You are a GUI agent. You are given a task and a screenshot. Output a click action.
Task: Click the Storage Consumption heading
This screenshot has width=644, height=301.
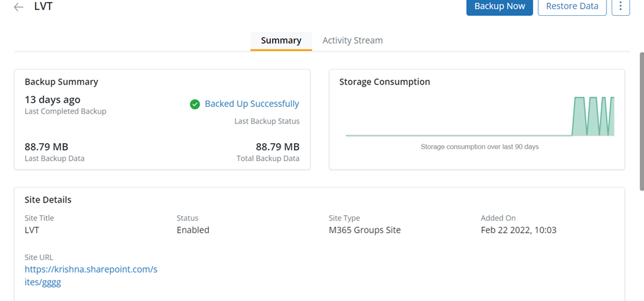tap(384, 82)
